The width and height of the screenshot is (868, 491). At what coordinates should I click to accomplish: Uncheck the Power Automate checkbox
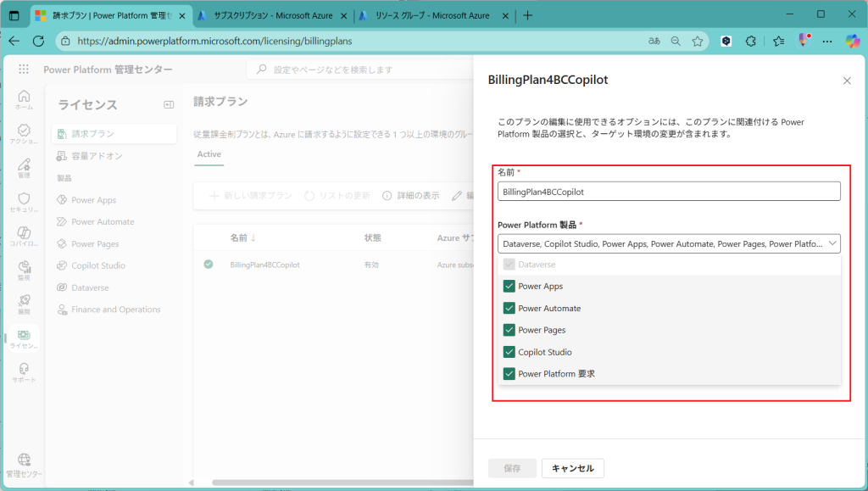(x=509, y=309)
